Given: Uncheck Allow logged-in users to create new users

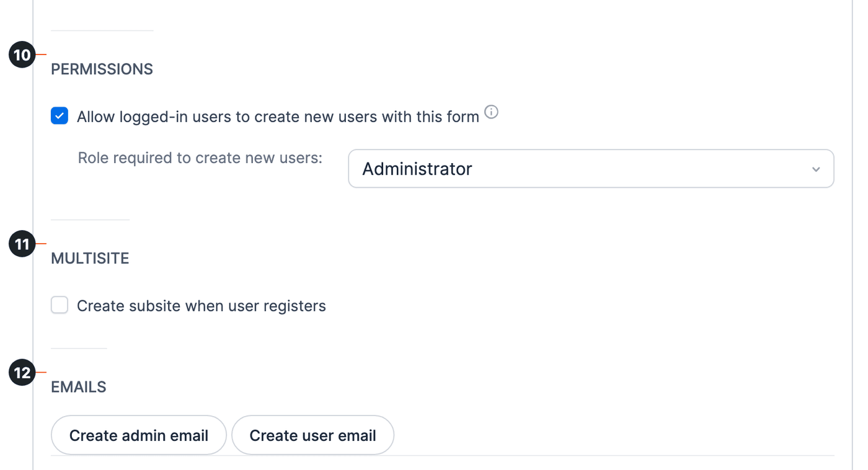Looking at the screenshot, I should click(x=60, y=116).
